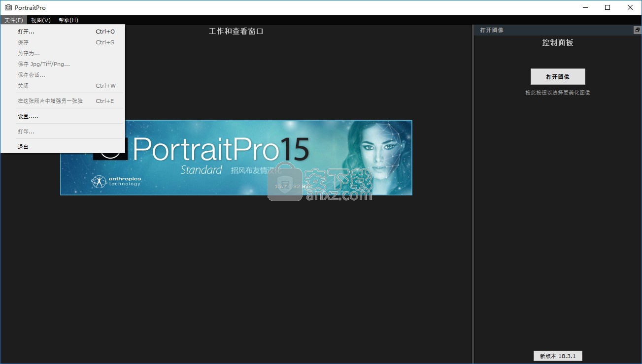
Task: Click the 保存会话... menu entry
Action: [63, 75]
